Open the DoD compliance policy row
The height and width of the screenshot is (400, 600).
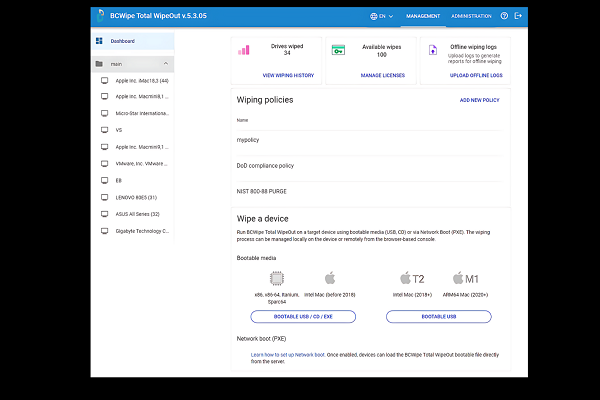[265, 165]
